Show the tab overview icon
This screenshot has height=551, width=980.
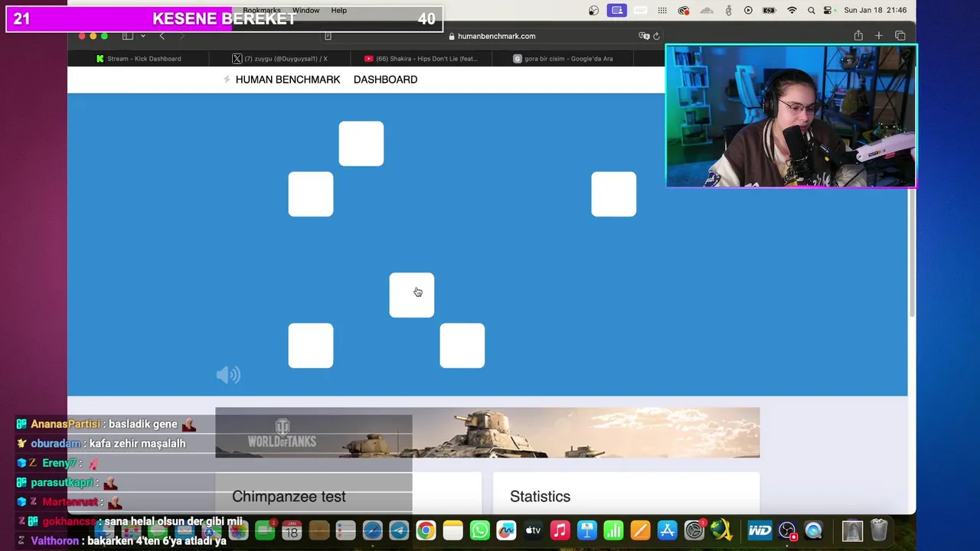(x=900, y=36)
